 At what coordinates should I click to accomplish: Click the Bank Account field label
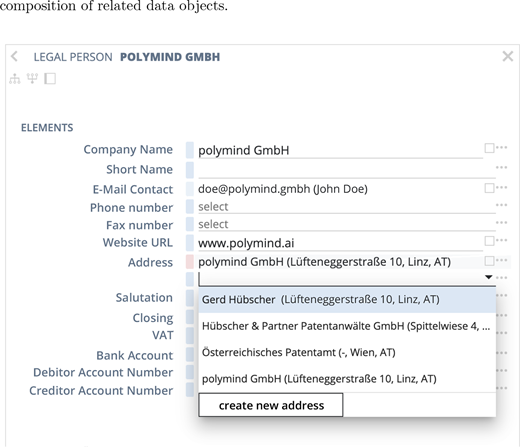tap(135, 355)
